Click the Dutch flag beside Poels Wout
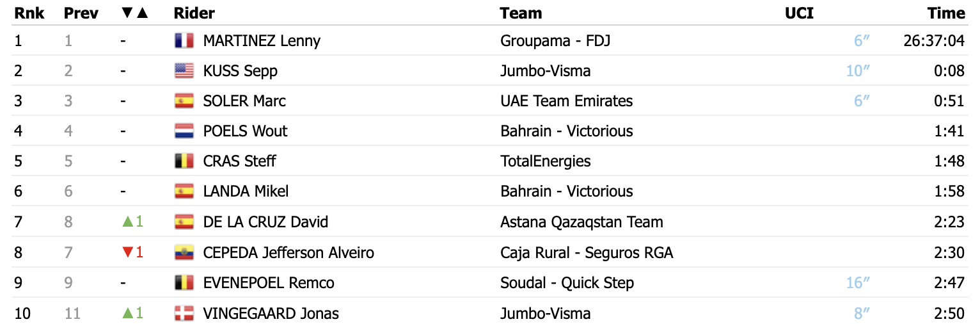Screen dimensions: 980x324 pos(184,131)
